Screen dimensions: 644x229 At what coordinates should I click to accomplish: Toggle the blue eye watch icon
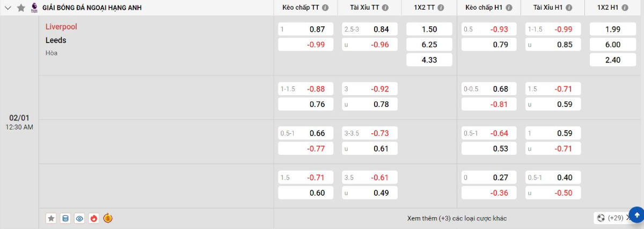[x=79, y=218]
